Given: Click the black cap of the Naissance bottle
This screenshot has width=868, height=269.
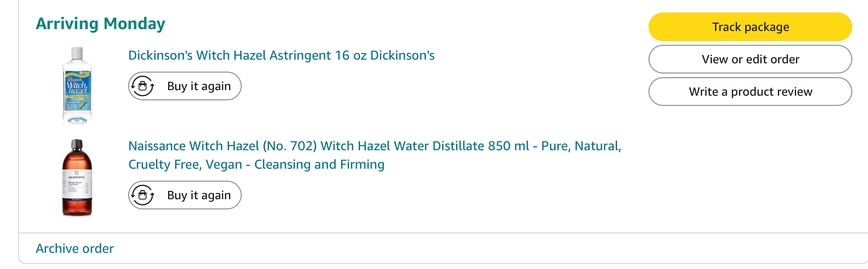Looking at the screenshot, I should [x=77, y=145].
